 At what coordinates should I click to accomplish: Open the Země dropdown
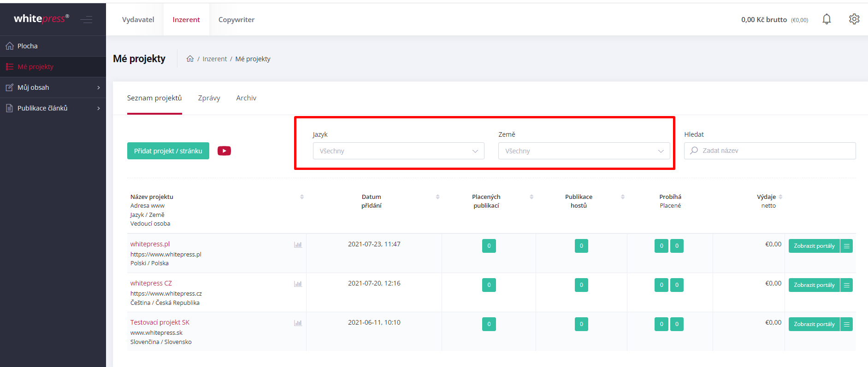(x=584, y=151)
